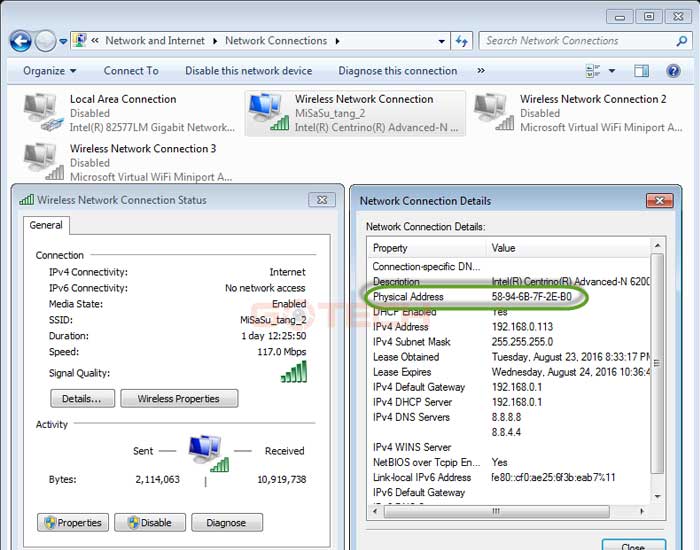Screen dimensions: 700x550
Task: Click Disable this network device
Action: tap(248, 71)
